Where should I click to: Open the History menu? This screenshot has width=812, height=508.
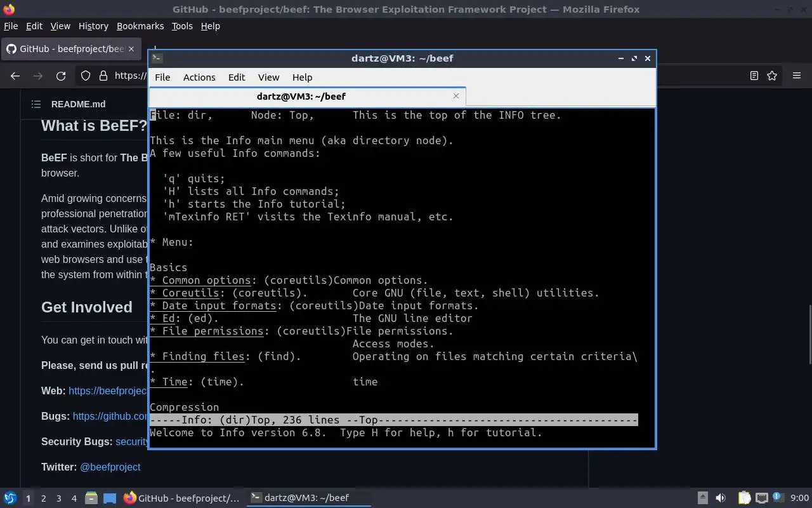point(93,26)
